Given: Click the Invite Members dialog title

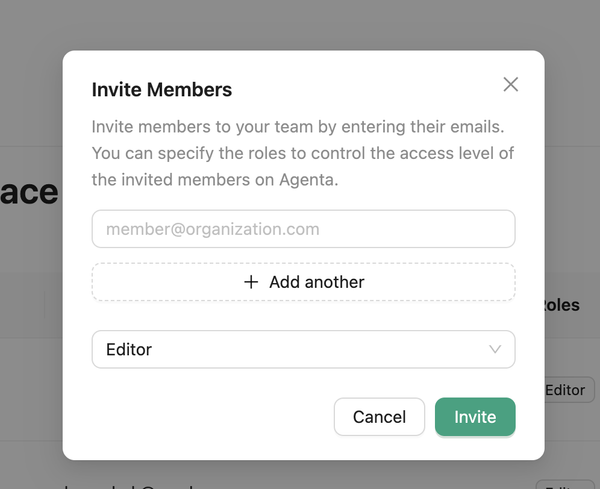Looking at the screenshot, I should (x=162, y=90).
